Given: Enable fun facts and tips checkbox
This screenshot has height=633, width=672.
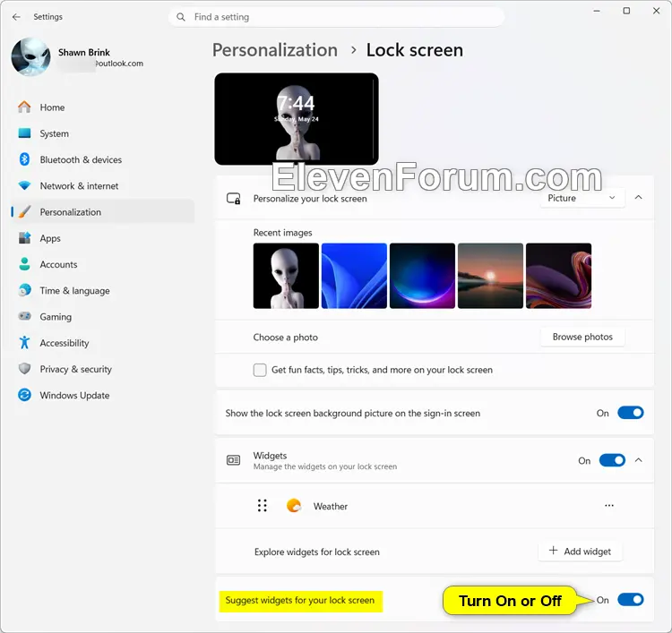Looking at the screenshot, I should pos(260,370).
